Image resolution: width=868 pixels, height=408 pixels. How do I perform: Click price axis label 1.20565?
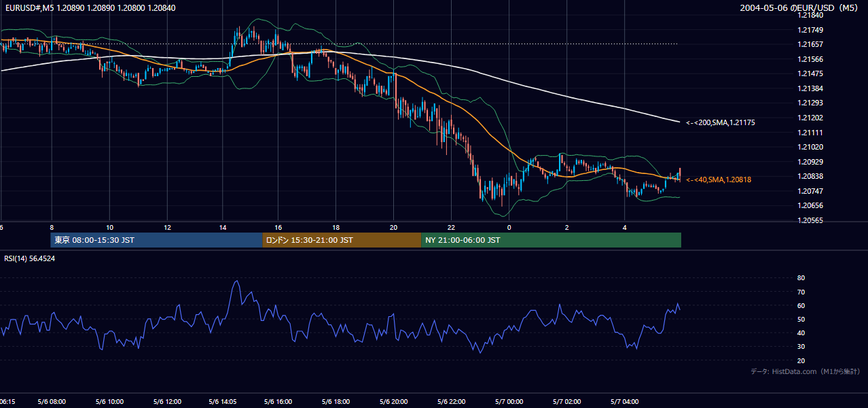click(810, 220)
